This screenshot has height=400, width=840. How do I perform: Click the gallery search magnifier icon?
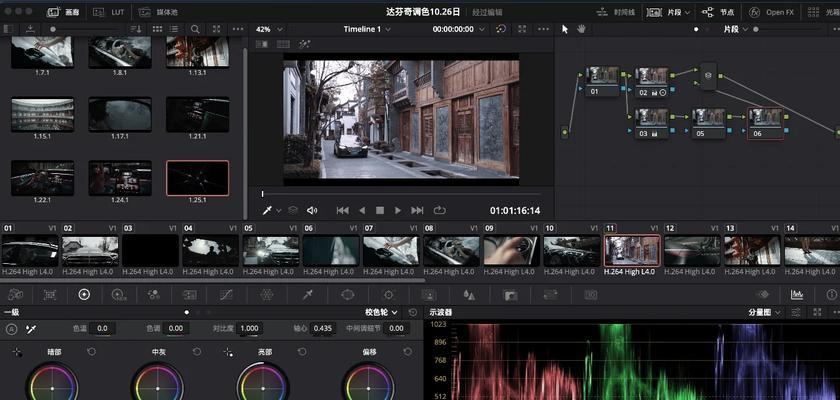tap(196, 29)
